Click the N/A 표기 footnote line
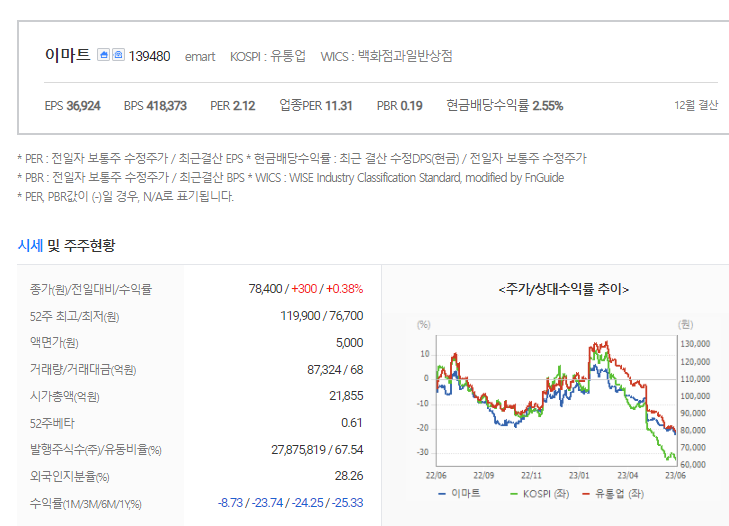The width and height of the screenshot is (729, 526). tap(126, 196)
